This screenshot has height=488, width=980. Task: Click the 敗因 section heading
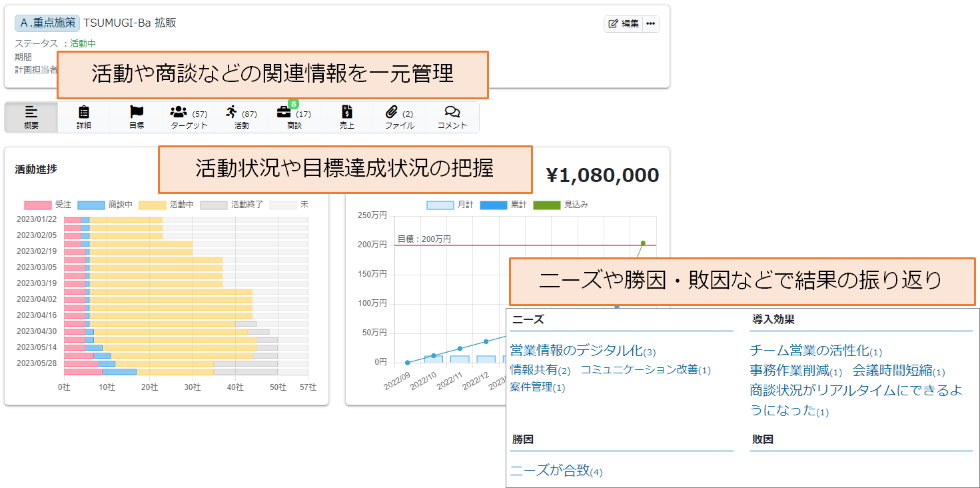tap(763, 439)
